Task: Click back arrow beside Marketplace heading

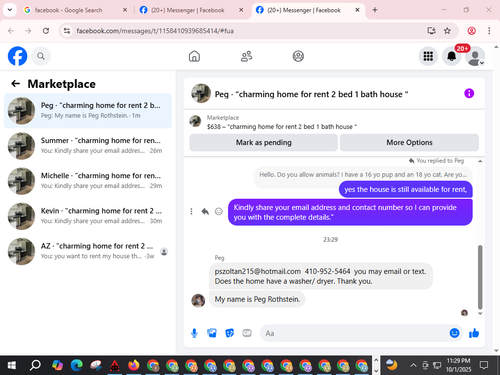Action: [15, 84]
